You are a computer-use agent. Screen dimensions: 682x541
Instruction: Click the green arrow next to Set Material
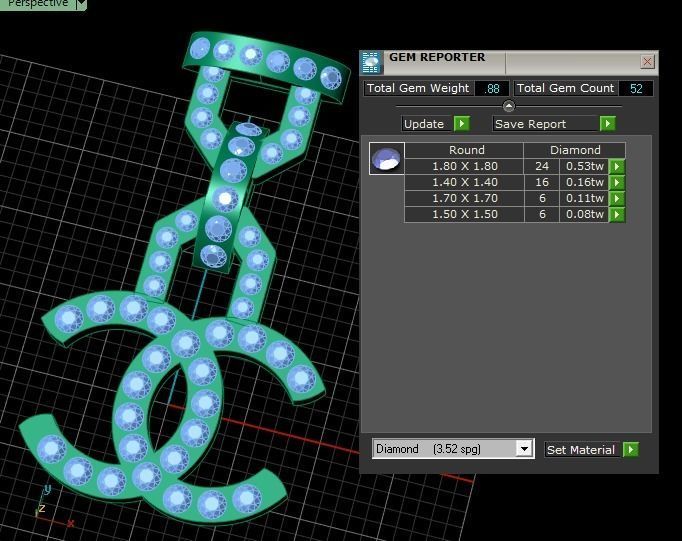coord(631,449)
